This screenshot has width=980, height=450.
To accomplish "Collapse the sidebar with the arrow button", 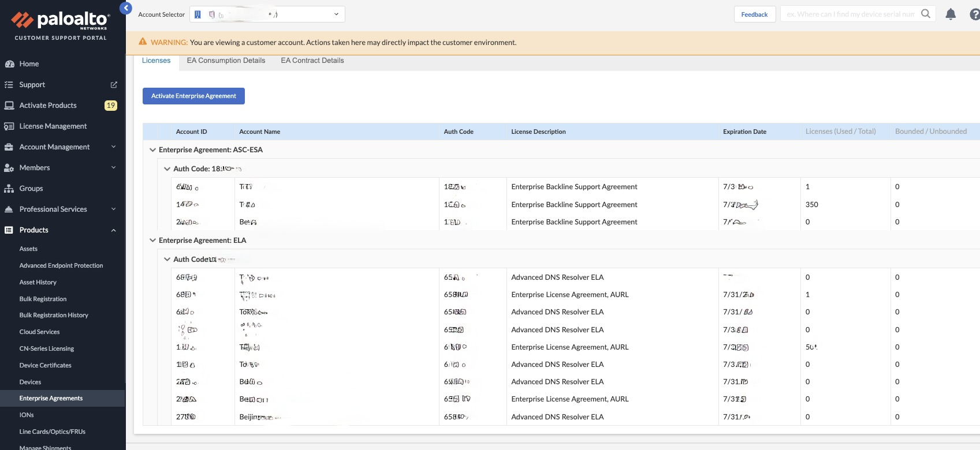I will click(126, 8).
